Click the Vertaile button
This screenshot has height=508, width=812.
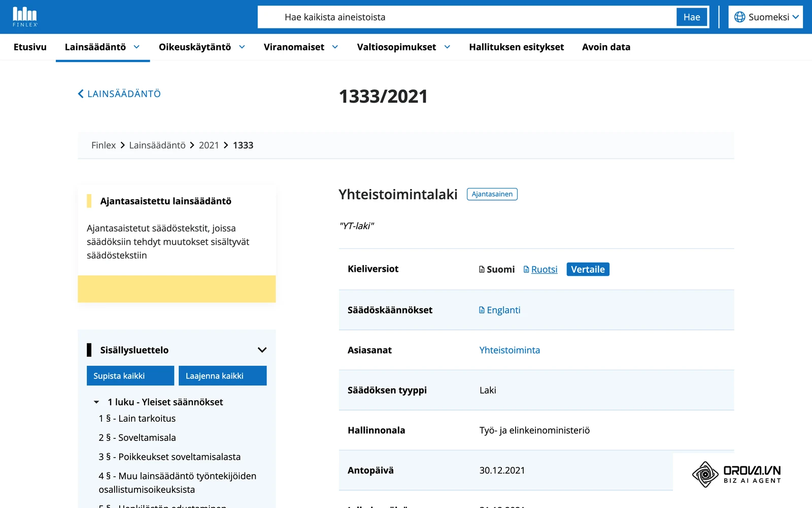tap(588, 269)
